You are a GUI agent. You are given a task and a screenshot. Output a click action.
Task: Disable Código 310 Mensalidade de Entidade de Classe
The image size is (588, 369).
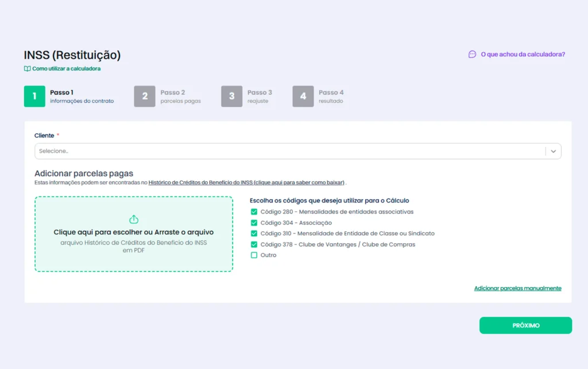[254, 234]
